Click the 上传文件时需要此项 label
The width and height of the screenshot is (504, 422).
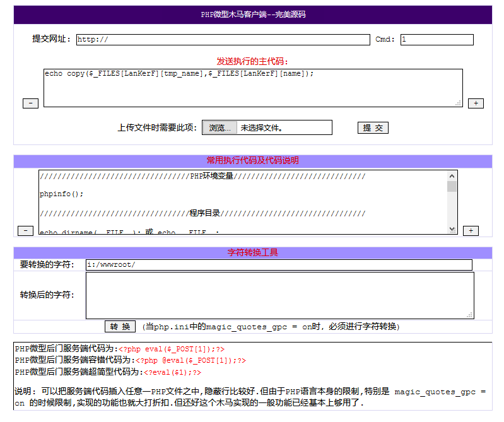[x=157, y=127]
